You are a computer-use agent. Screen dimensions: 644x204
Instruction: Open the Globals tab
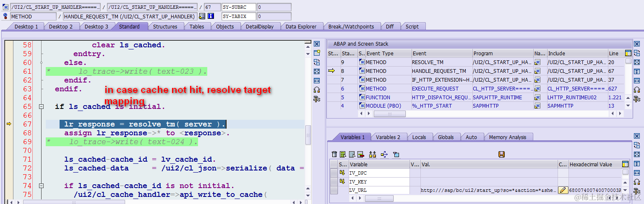(446, 137)
